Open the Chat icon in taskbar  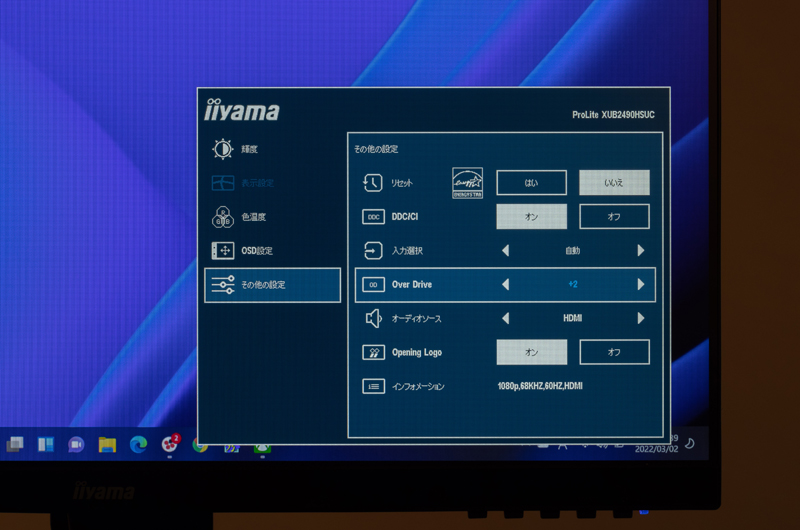coord(77,445)
